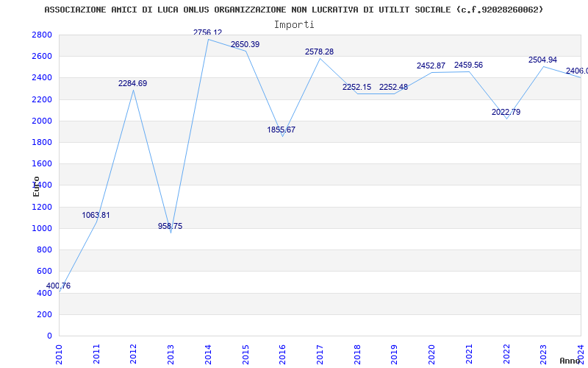Select the 2252.15 value label

(x=356, y=87)
